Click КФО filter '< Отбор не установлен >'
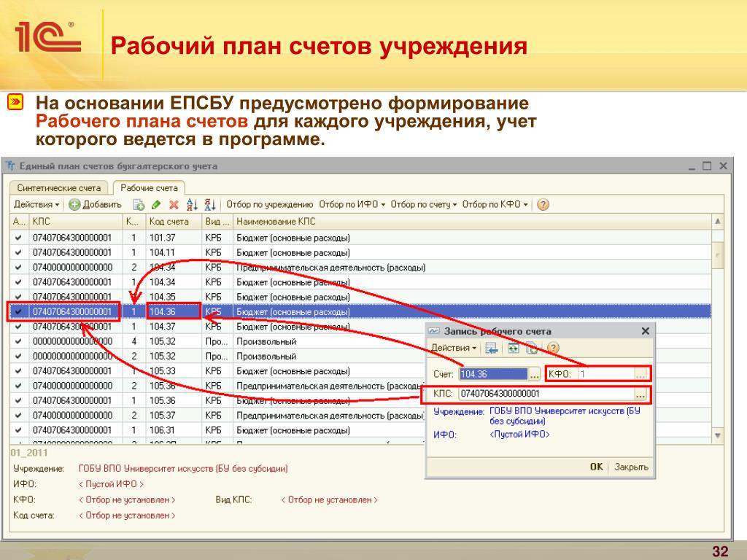 coord(127,500)
